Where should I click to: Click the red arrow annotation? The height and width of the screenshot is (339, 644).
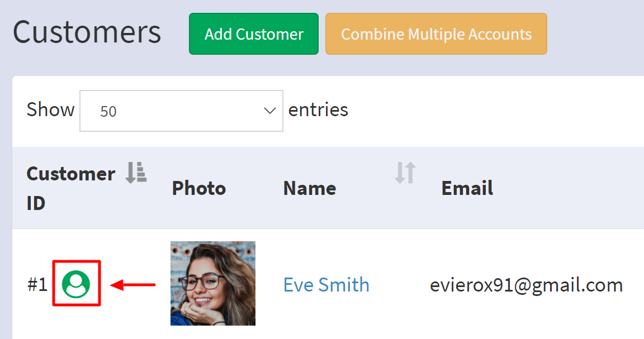(133, 284)
